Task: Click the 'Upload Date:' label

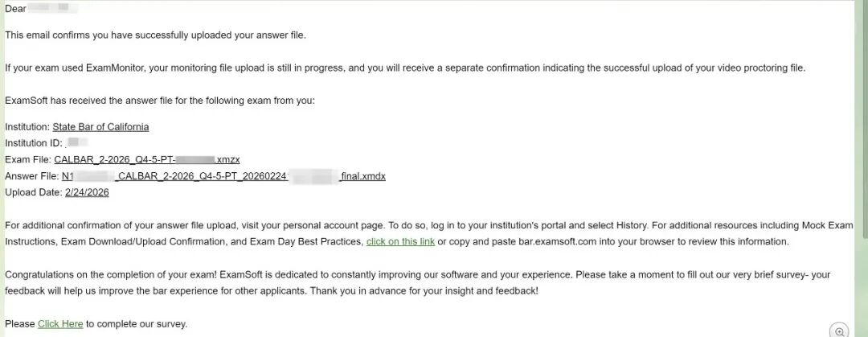Action: tap(34, 192)
